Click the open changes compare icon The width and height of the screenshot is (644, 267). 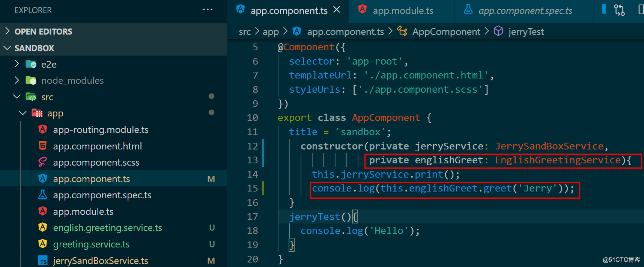click(x=619, y=10)
